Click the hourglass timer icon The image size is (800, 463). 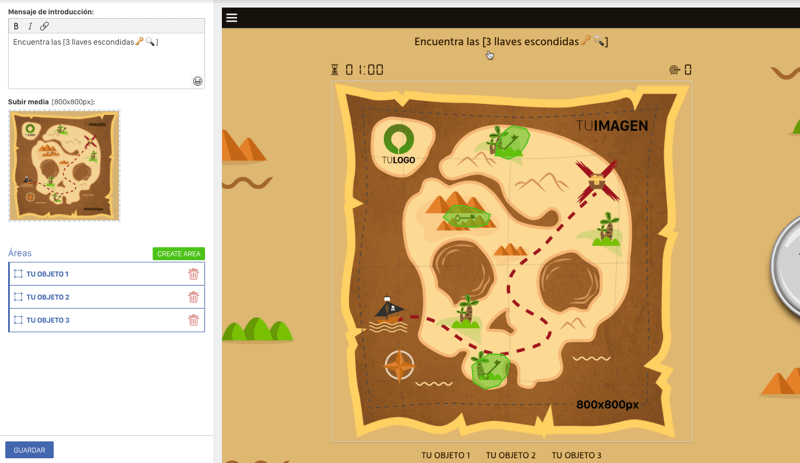pos(335,70)
